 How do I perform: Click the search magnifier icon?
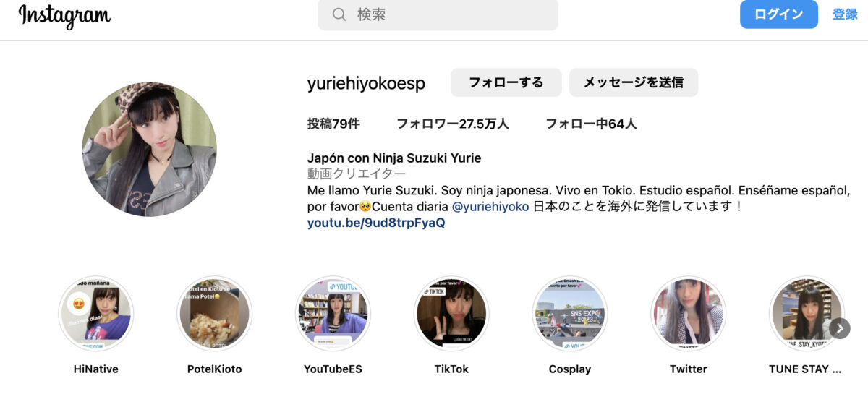339,14
